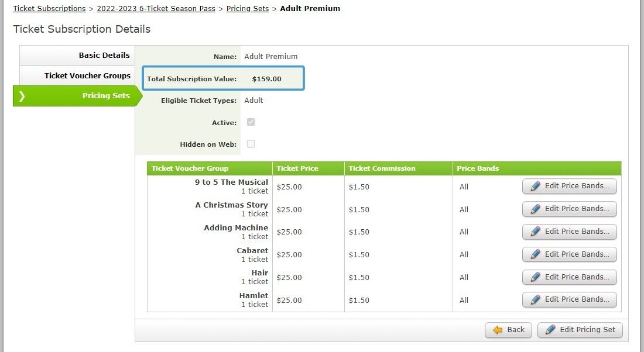Viewport: 644px width, 352px height.
Task: Click the $1.50 commission for Adding Machine
Action: (359, 232)
